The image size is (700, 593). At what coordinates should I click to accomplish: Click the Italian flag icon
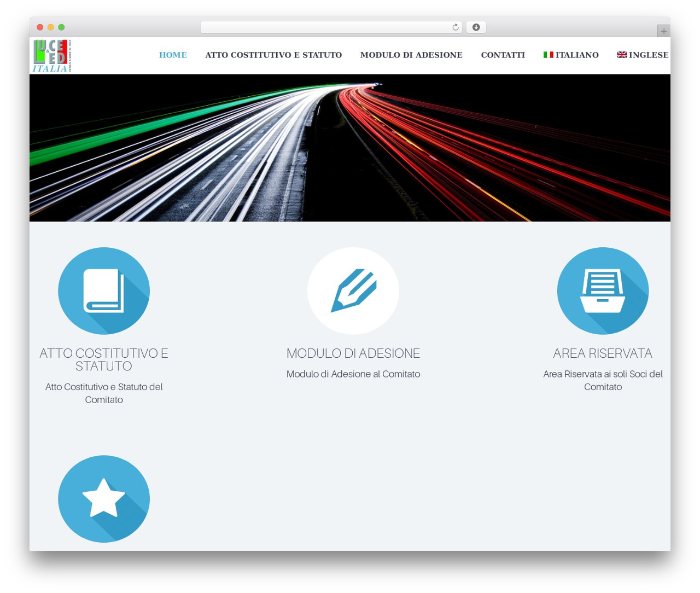tap(548, 55)
